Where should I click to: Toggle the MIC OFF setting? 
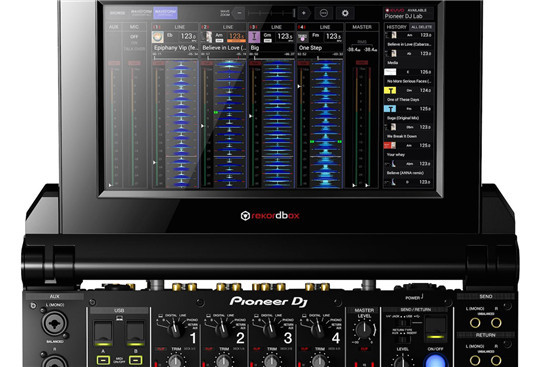(134, 36)
